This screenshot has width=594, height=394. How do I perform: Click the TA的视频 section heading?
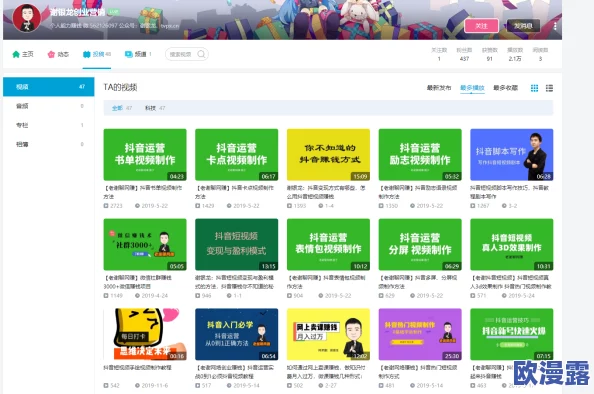[x=120, y=87]
